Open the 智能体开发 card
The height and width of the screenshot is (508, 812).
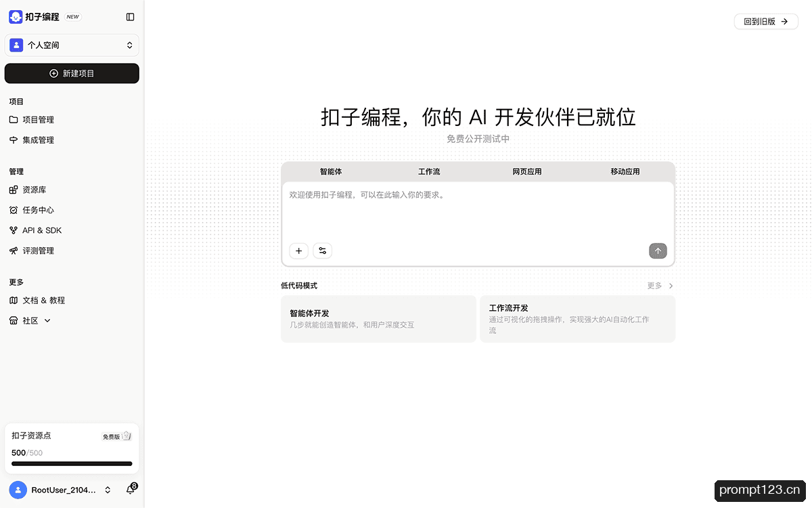(378, 319)
